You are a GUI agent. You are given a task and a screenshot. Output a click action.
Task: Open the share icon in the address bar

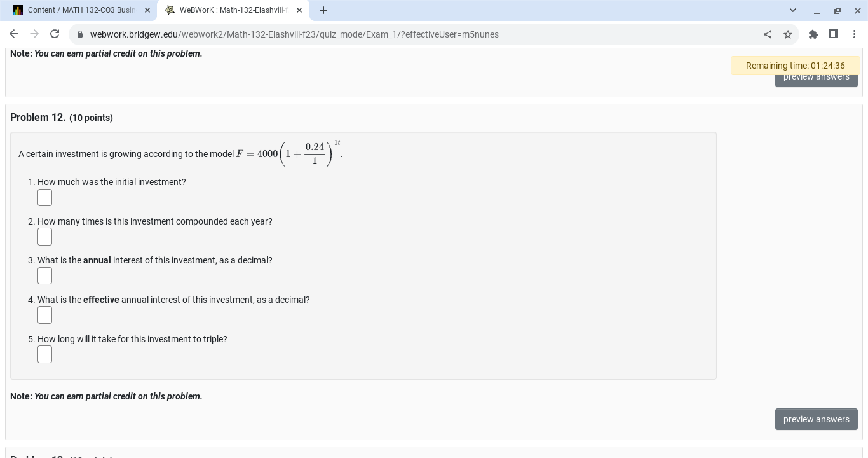pos(768,34)
